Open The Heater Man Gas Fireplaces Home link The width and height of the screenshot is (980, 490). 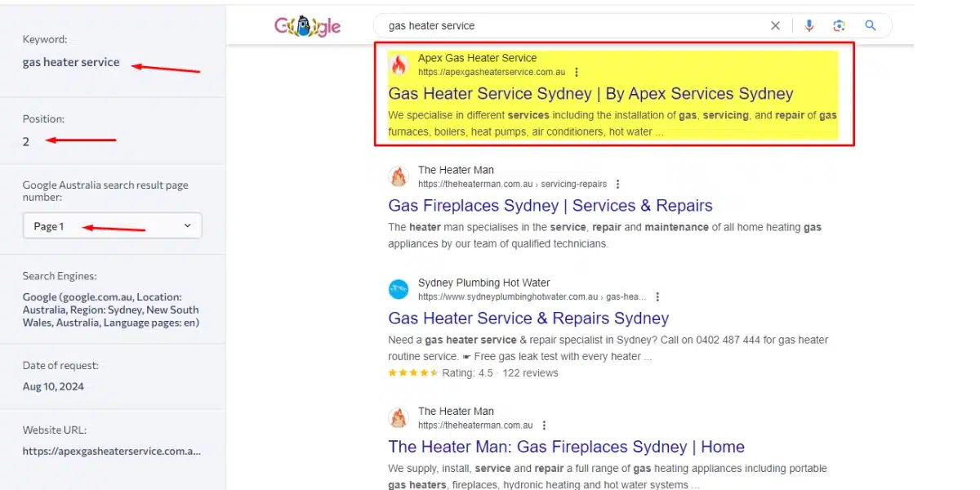(x=566, y=447)
